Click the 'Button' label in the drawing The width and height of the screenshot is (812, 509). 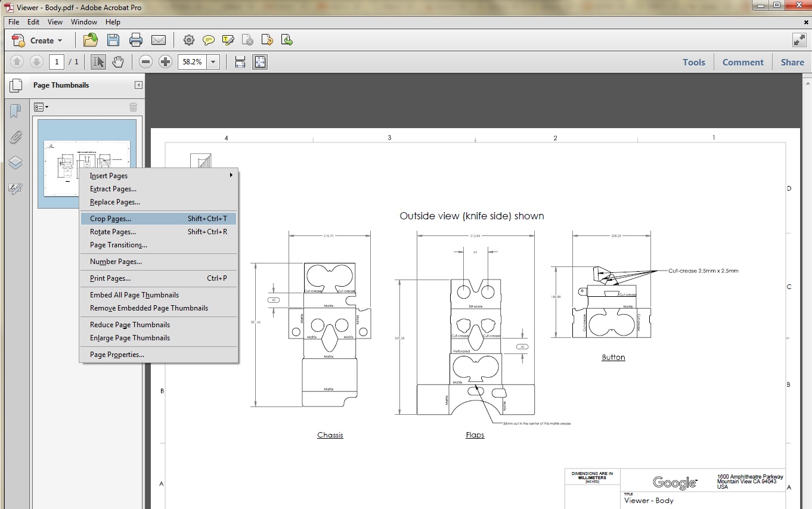coord(613,358)
